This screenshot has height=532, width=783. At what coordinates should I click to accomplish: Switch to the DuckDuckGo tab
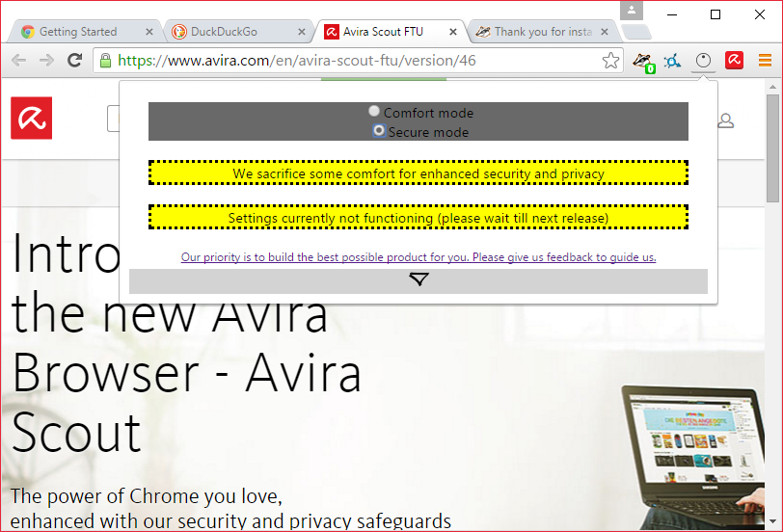(x=237, y=32)
